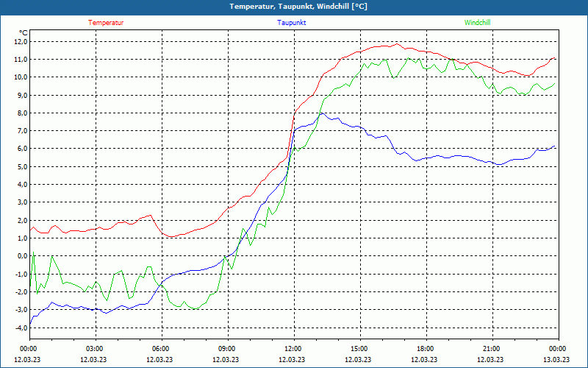Click the 8,0 y-axis value
Screen dimensions: 588x368
click(x=23, y=113)
